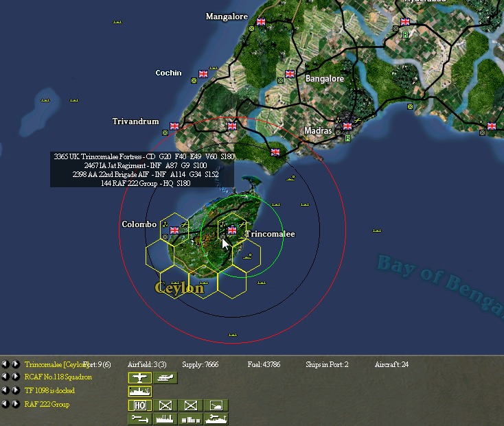
Task: Select ship marker in open sea east of Trincomalee
Action: pyautogui.click(x=377, y=230)
